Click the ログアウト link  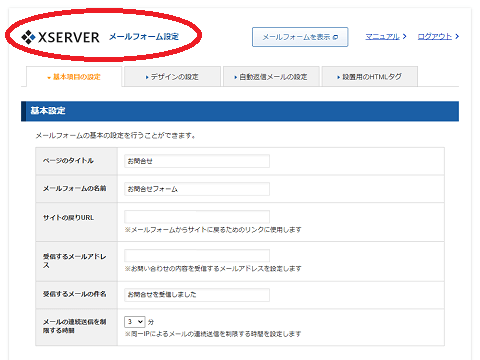pos(435,37)
